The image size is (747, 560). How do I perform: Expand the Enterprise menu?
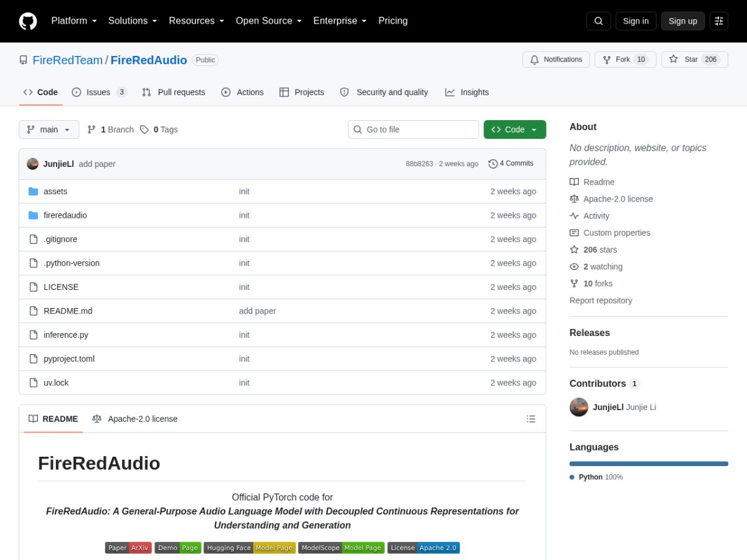coord(340,21)
